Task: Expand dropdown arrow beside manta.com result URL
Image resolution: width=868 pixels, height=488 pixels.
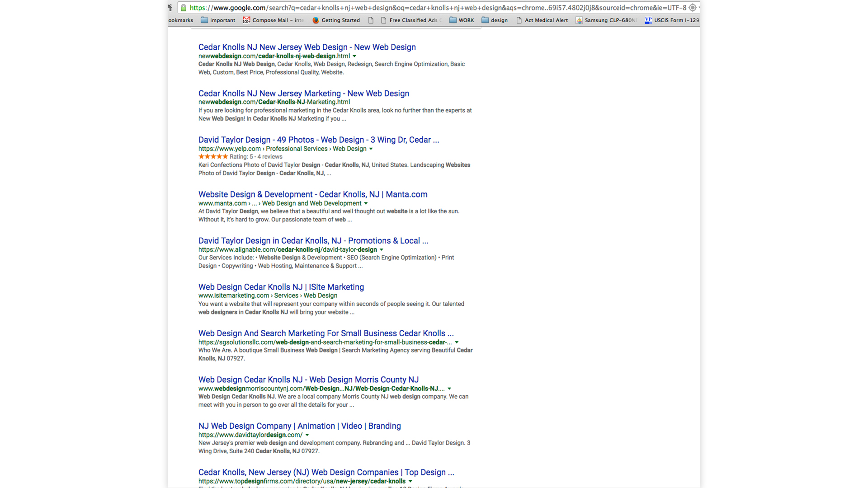Action: (x=366, y=204)
